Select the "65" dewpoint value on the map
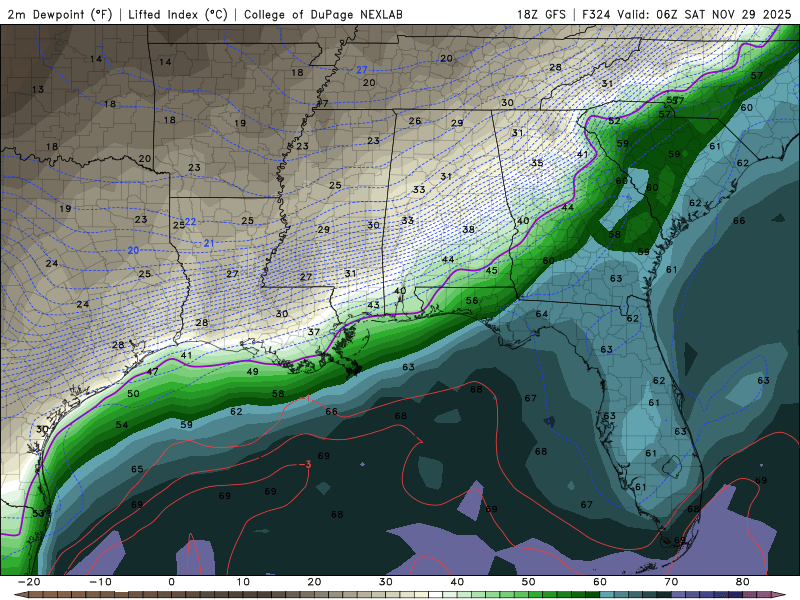800x600 pixels. (x=137, y=469)
